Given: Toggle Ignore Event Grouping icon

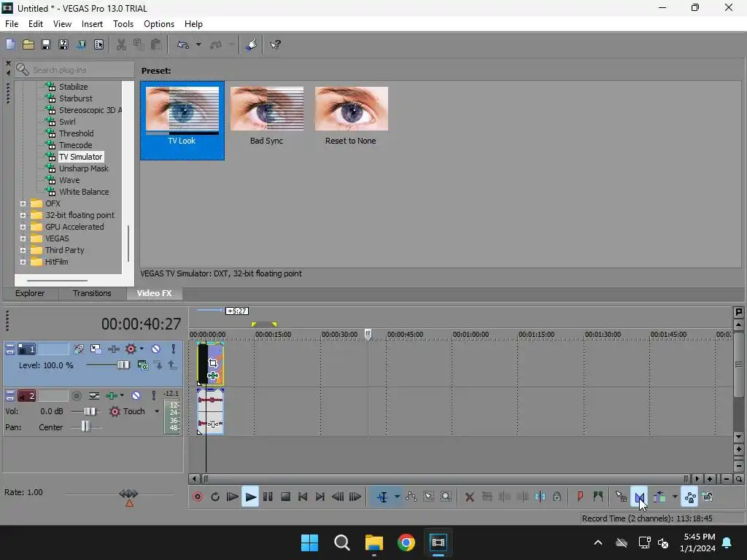Looking at the screenshot, I should coord(708,497).
